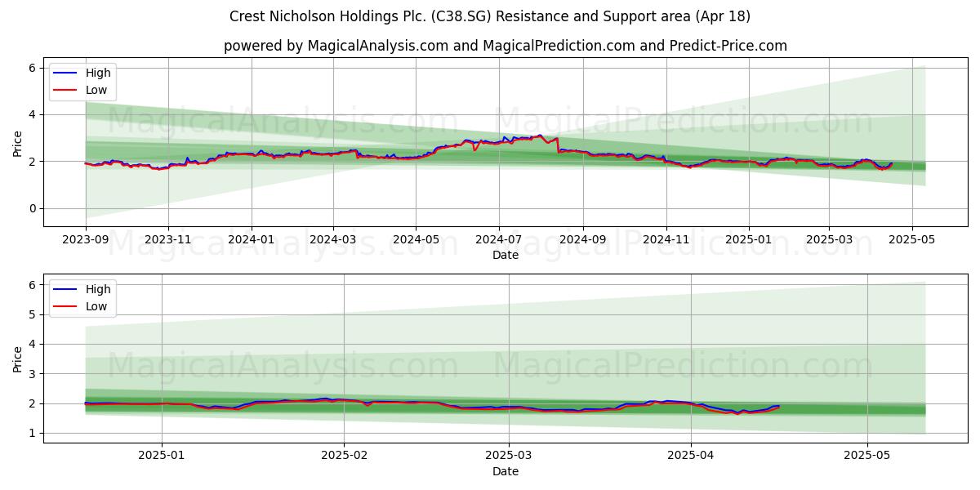This screenshot has height=490, width=980.
Task: Click the y-axis tick '1' on bottom chart
Action: coord(33,434)
